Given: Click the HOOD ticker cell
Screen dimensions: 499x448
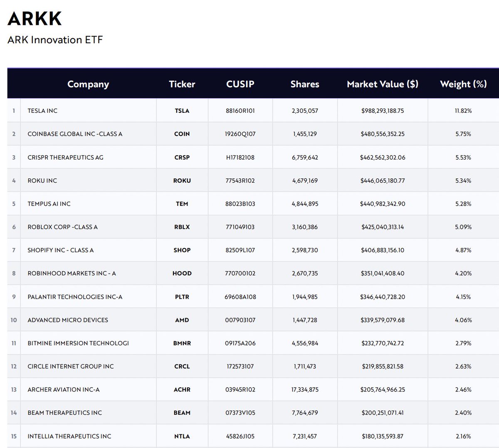Looking at the screenshot, I should pos(182,273).
